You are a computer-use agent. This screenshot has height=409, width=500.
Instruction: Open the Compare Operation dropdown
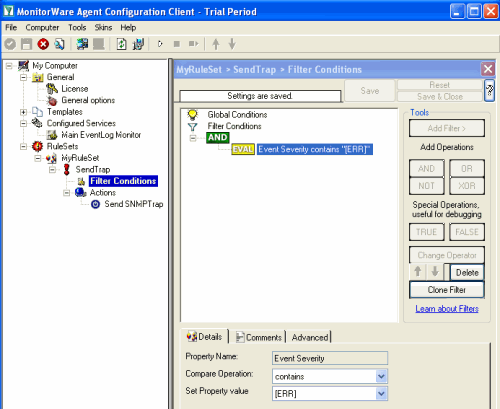pyautogui.click(x=381, y=376)
